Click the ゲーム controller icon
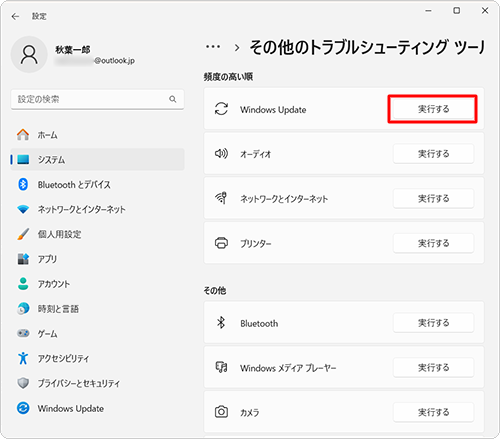This screenshot has width=500, height=439. click(x=23, y=333)
